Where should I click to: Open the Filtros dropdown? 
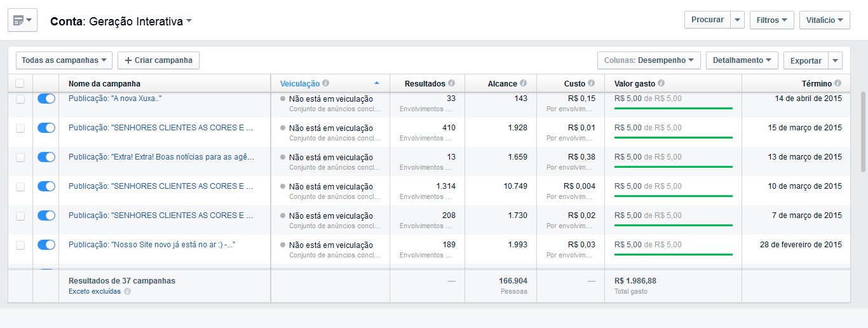[772, 20]
